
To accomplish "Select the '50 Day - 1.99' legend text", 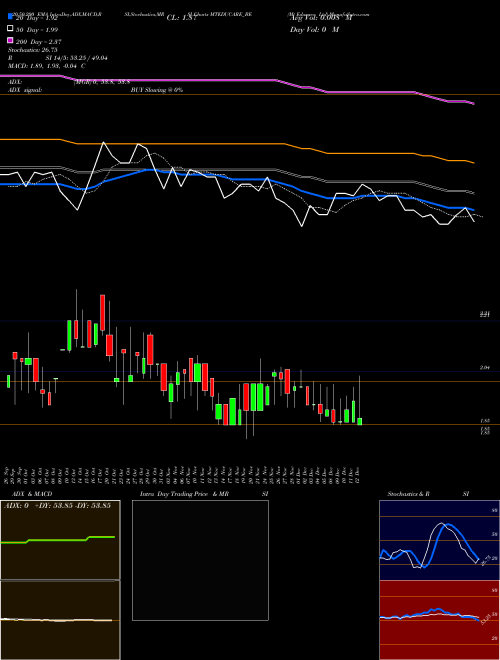I will 37,30.
